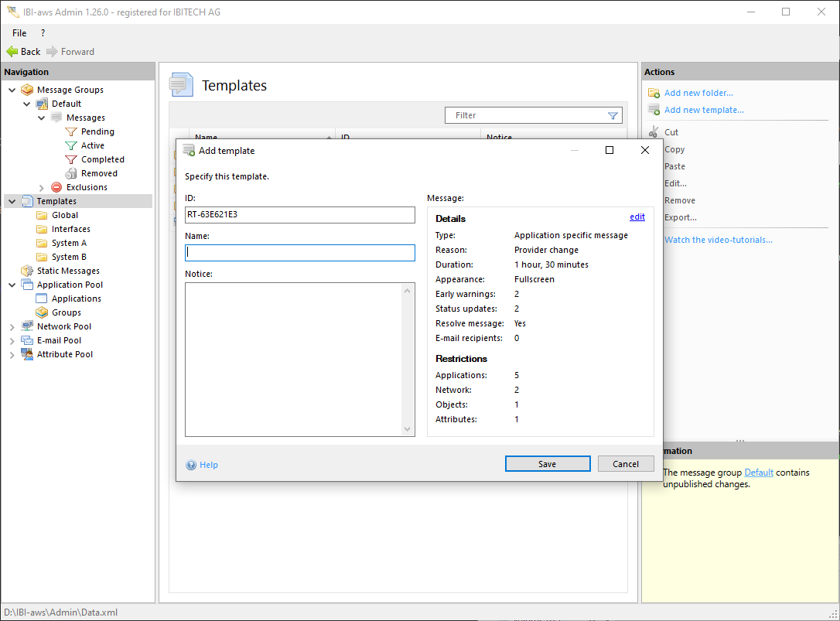This screenshot has width=840, height=621.
Task: Click the Network Pool icon
Action: coord(27,326)
